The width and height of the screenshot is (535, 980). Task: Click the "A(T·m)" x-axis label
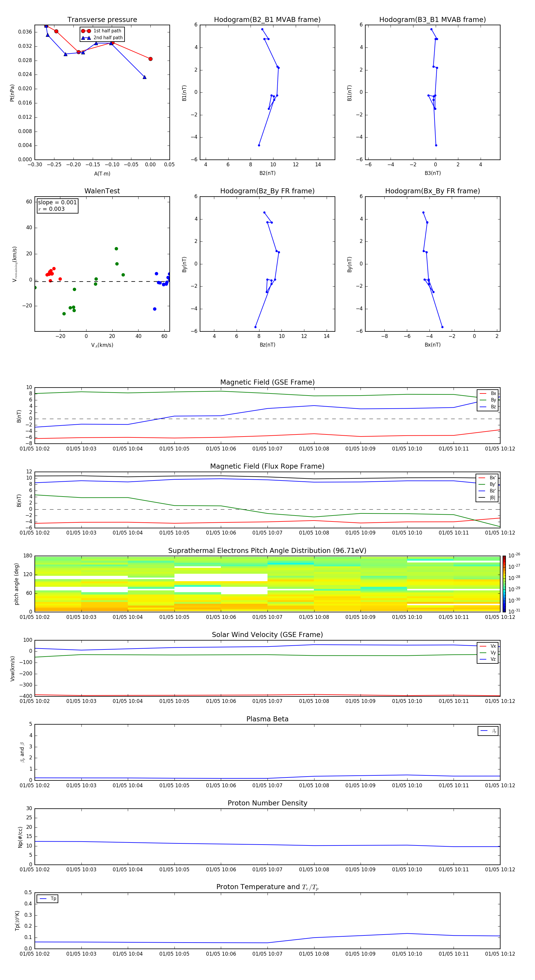(x=102, y=174)
